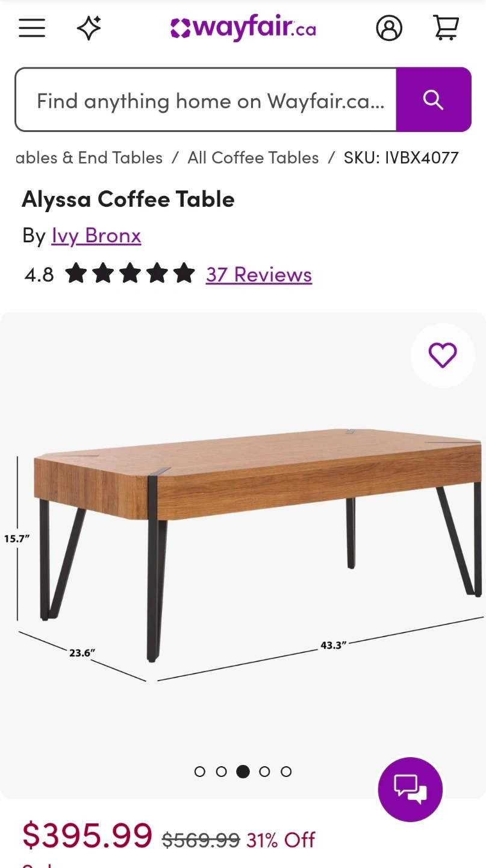Screen dimensions: 486x868
Task: Focus the Find anything home search field
Action: point(206,99)
